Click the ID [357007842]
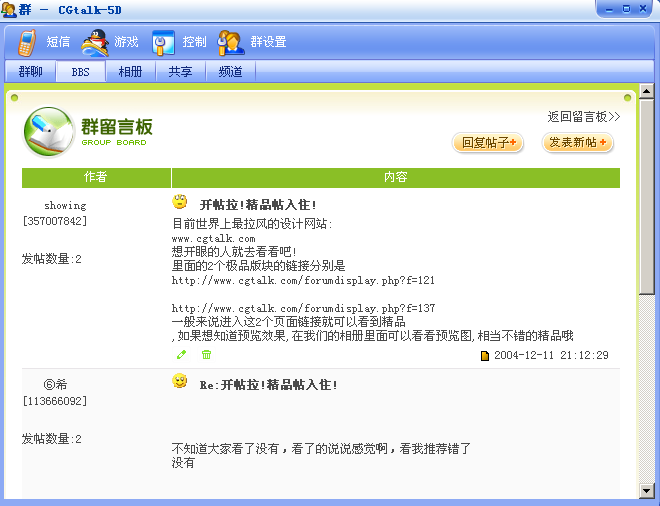Viewport: 660px width, 506px height. click(x=55, y=221)
